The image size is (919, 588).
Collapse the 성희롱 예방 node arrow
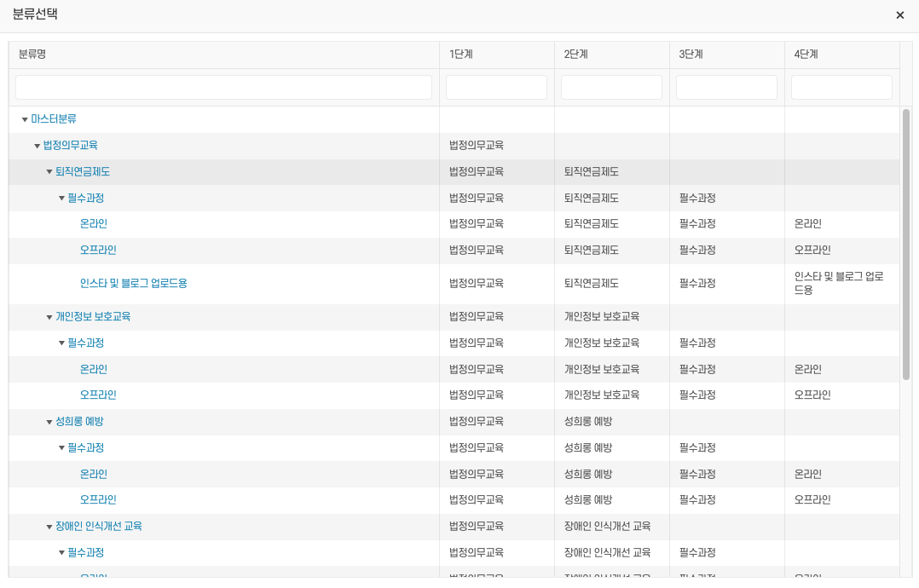point(49,423)
